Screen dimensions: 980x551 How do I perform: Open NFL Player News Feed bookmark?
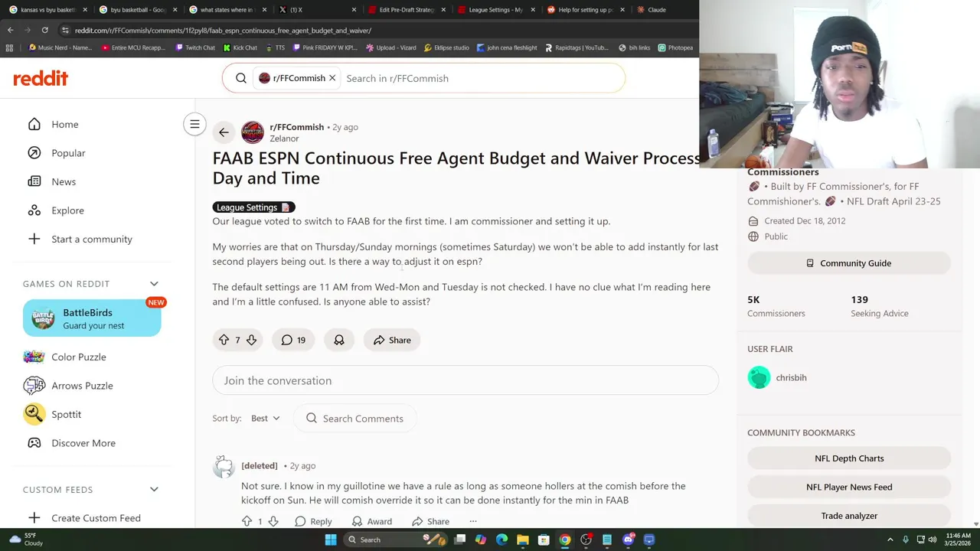849,487
